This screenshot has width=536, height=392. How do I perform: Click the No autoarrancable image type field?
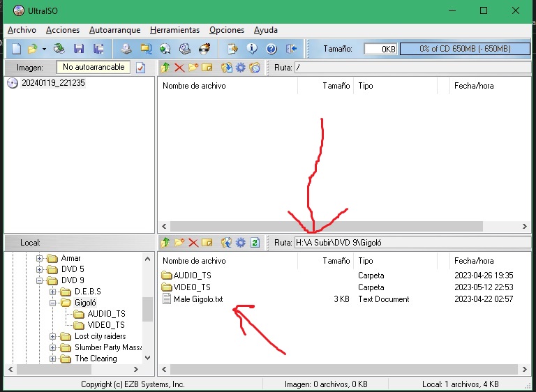pyautogui.click(x=94, y=68)
